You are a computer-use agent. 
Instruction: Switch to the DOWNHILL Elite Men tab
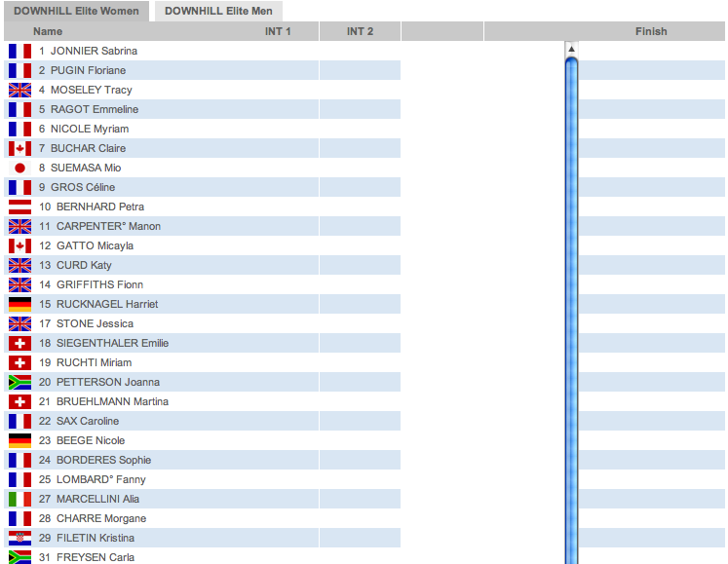click(x=219, y=12)
